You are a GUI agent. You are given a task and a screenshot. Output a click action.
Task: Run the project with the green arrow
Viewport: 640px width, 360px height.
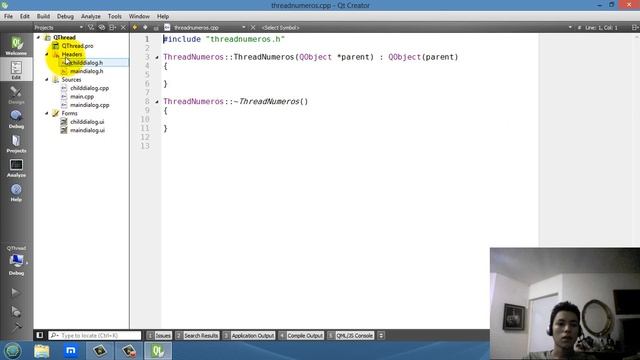(16, 292)
